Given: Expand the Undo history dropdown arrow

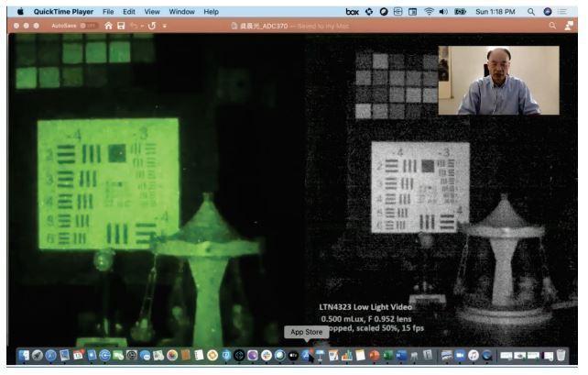Looking at the screenshot, I should 142,26.
